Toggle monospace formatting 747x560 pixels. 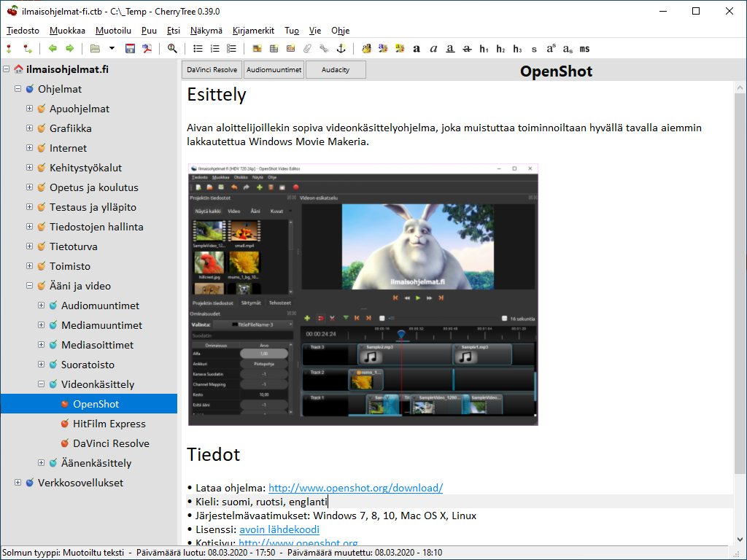tap(584, 49)
